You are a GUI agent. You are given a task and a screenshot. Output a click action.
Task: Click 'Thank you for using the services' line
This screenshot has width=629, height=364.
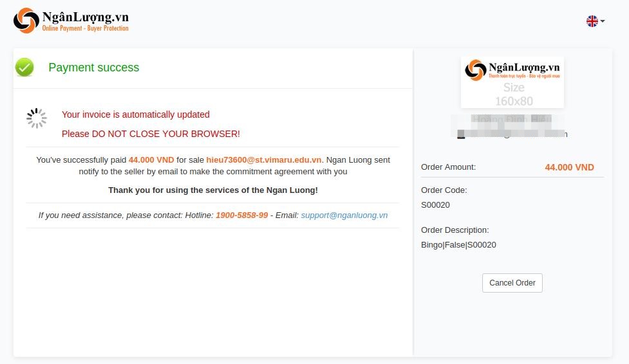[x=213, y=190]
